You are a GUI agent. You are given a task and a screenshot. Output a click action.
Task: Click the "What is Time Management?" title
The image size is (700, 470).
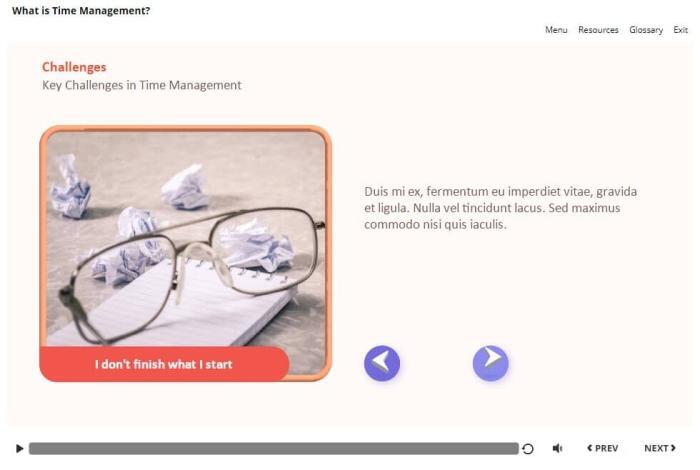coord(81,11)
